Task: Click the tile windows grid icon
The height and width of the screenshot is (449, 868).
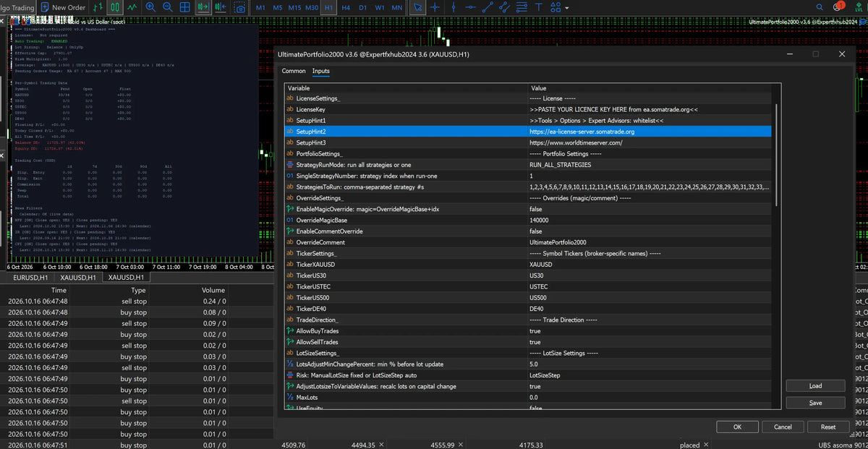Action: tap(185, 7)
